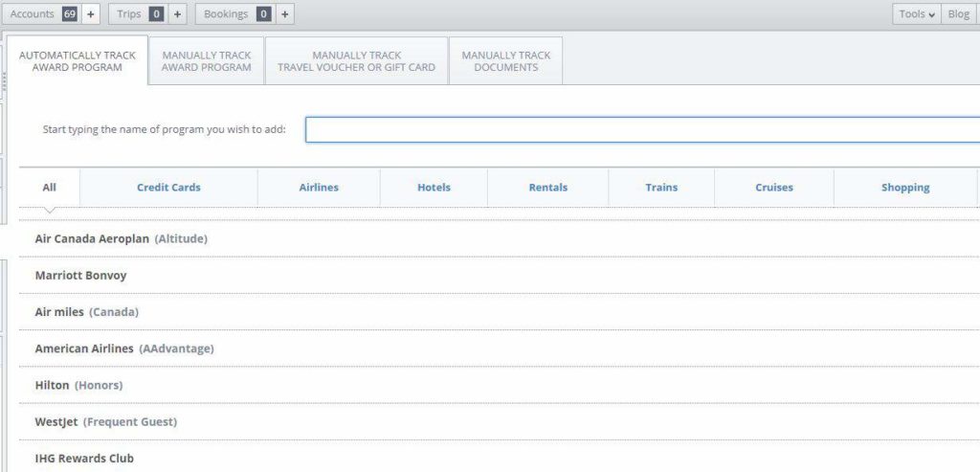Filter the list by Trains
This screenshot has width=980, height=472.
pyautogui.click(x=661, y=188)
